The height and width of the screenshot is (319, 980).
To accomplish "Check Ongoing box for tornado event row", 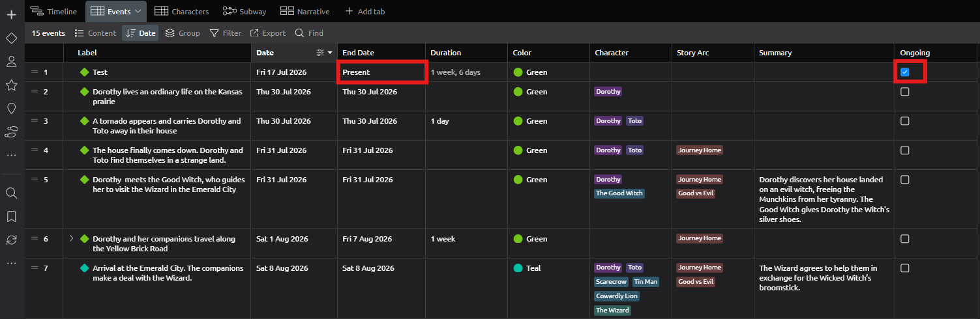I will tap(904, 121).
